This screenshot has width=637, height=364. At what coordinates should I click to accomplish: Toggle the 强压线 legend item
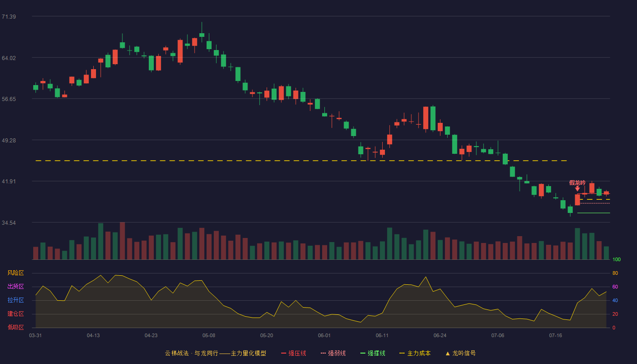pos(293,353)
